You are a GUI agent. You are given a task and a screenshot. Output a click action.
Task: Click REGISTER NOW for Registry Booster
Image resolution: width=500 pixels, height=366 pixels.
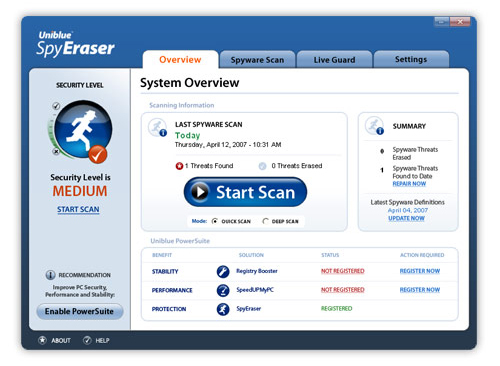(420, 271)
